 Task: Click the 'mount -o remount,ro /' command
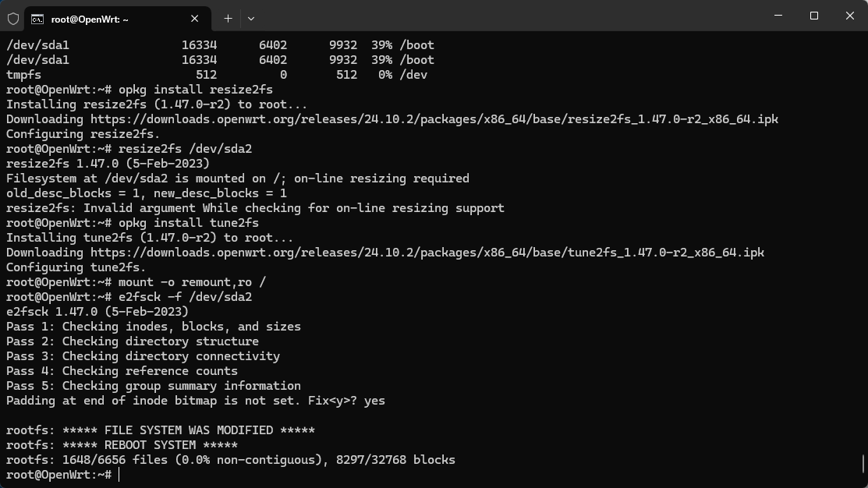pyautogui.click(x=192, y=282)
